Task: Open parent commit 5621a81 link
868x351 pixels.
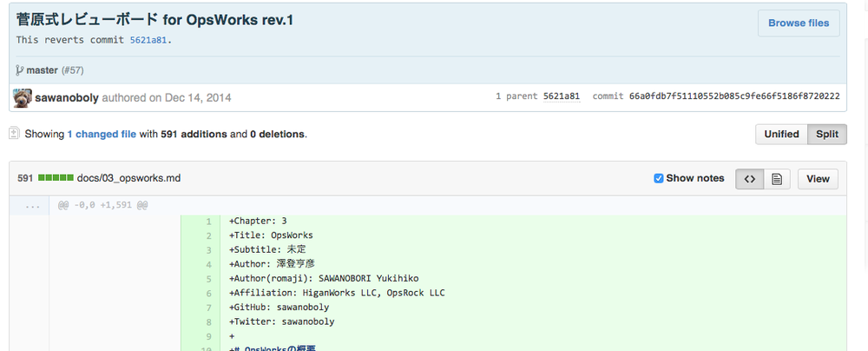Action: coord(562,96)
